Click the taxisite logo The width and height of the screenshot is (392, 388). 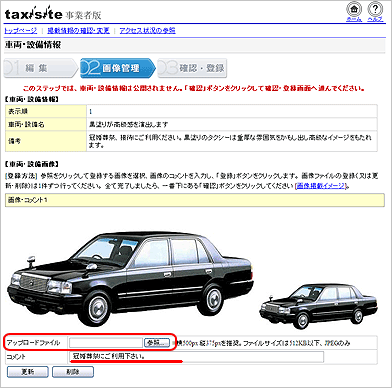coord(34,13)
